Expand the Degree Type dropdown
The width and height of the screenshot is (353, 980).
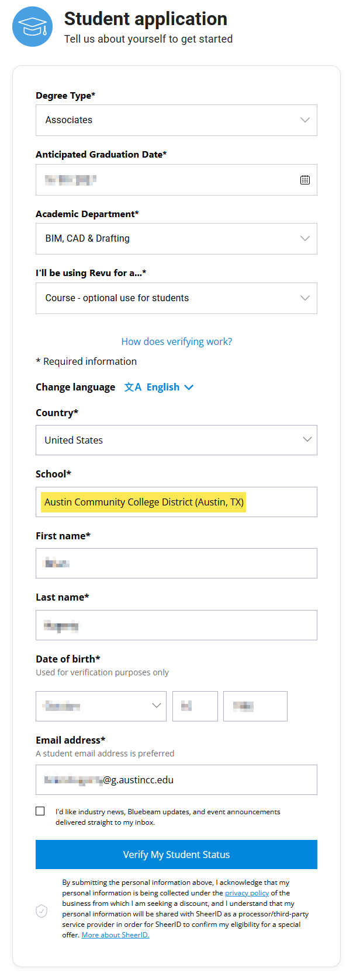[x=176, y=120]
